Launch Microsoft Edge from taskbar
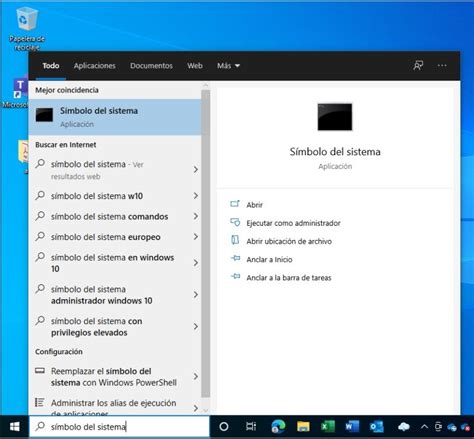Screen dimensions: 474x439 point(278,427)
